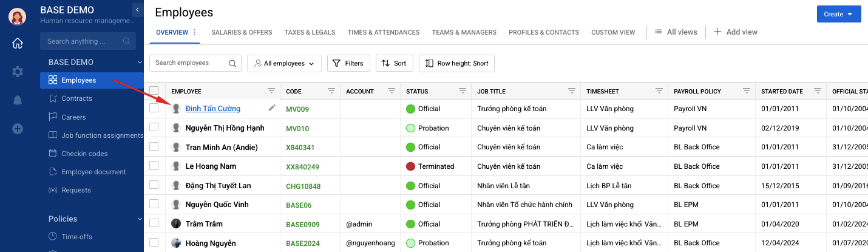Click the magnifier in Search anything box

126,41
